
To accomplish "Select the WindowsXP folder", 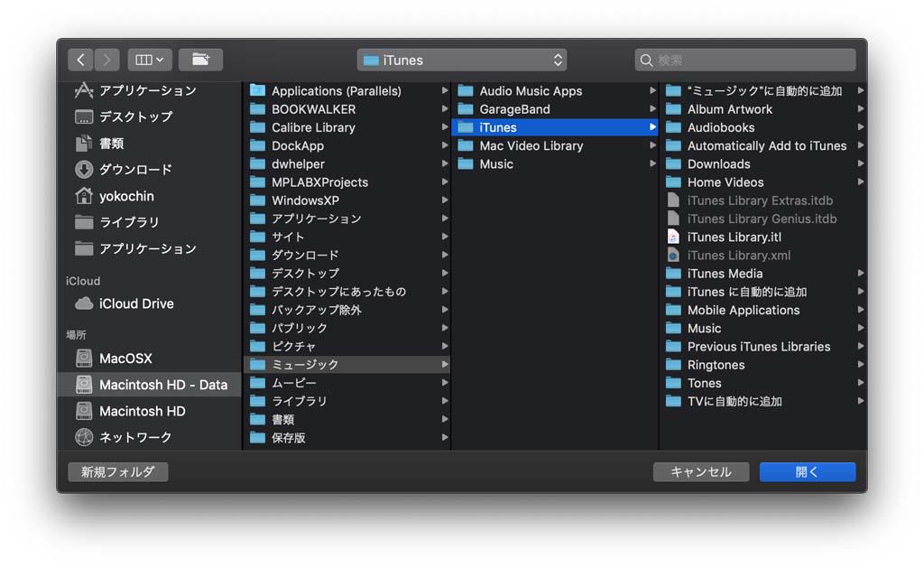I will point(347,200).
